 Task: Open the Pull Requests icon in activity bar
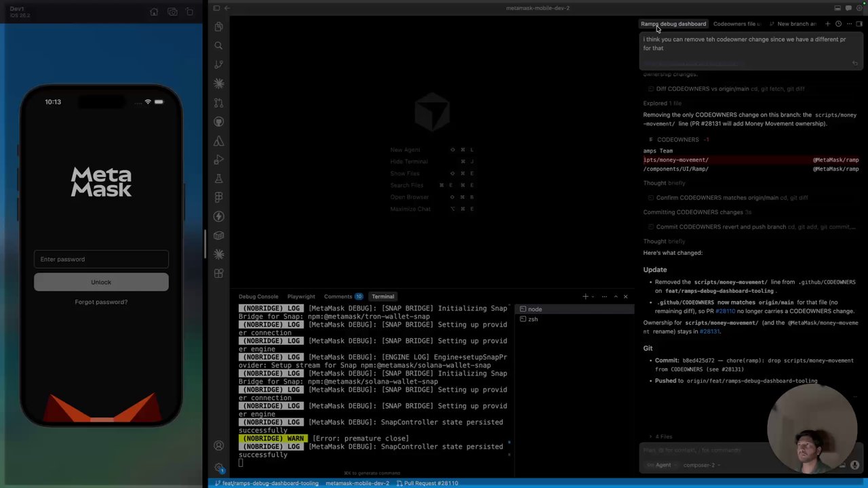click(x=218, y=103)
